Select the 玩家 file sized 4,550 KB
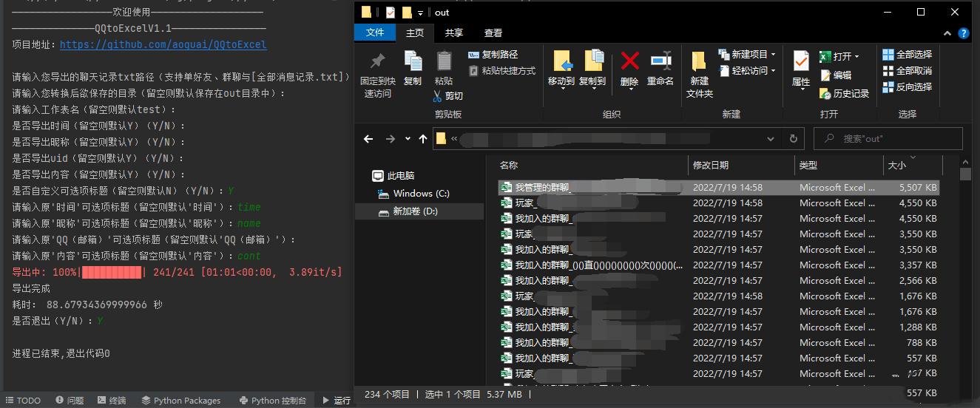 (719, 203)
